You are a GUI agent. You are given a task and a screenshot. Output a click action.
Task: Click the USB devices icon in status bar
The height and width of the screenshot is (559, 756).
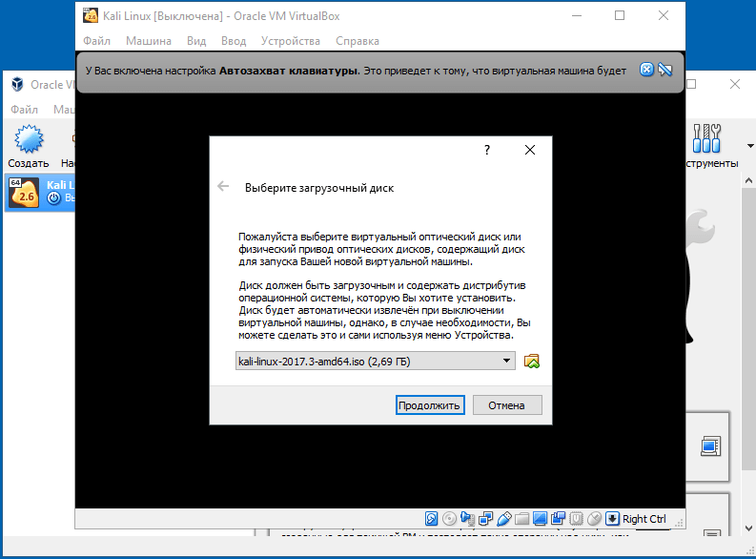(503, 519)
